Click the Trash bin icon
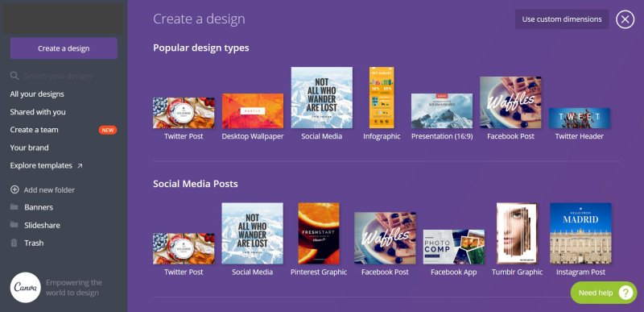 (x=14, y=243)
